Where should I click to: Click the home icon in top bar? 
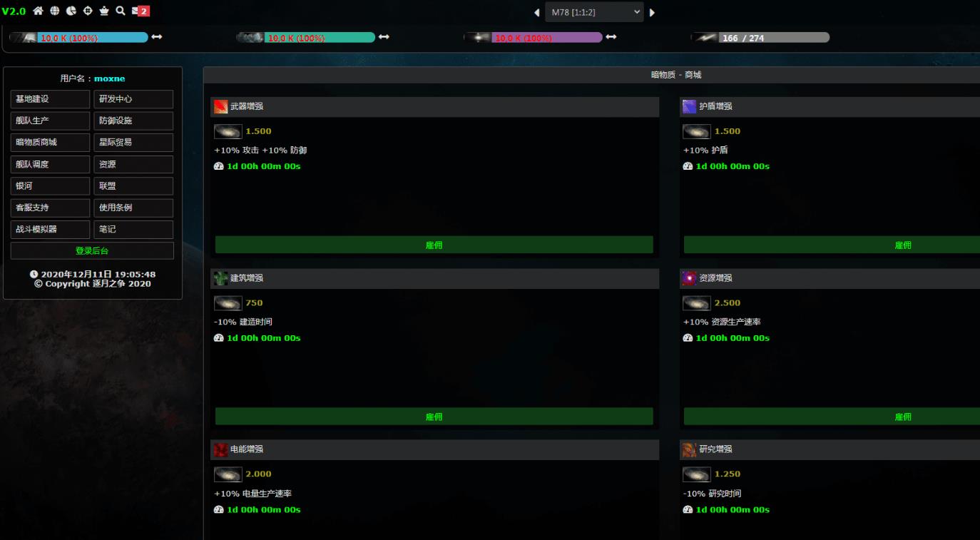[x=39, y=11]
